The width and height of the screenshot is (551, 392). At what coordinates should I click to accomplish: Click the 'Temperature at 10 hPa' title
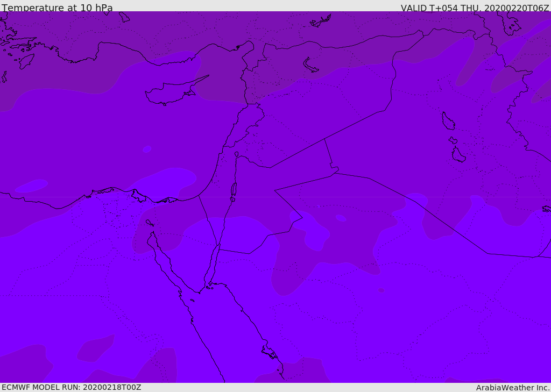[x=57, y=8]
